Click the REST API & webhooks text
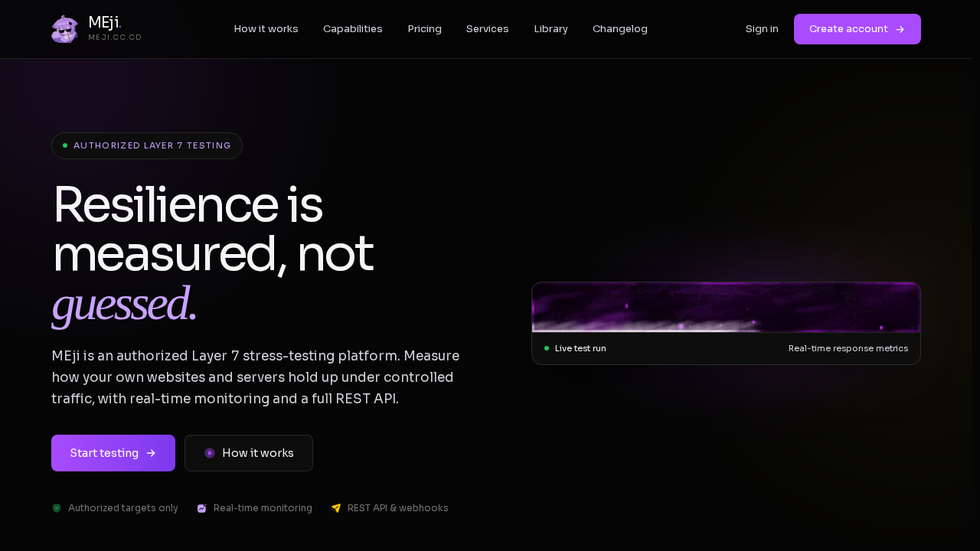Image resolution: width=980 pixels, height=551 pixels. click(398, 508)
